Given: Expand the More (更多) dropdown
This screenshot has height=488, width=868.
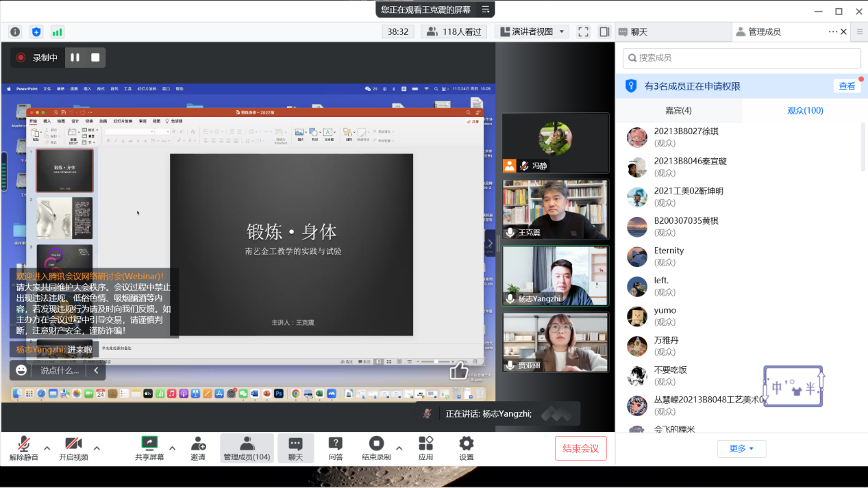Looking at the screenshot, I should [741, 448].
